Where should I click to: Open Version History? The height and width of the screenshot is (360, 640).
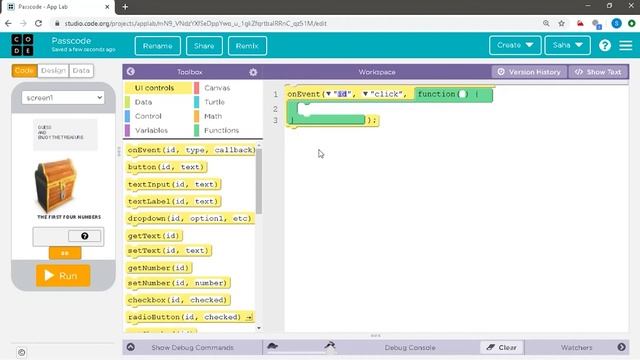529,72
